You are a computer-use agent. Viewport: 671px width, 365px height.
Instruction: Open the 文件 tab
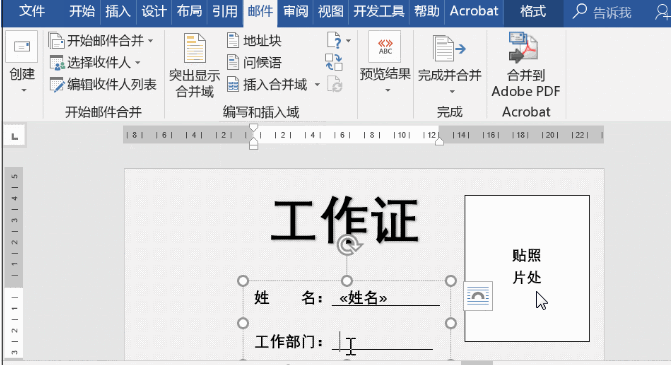pos(32,11)
